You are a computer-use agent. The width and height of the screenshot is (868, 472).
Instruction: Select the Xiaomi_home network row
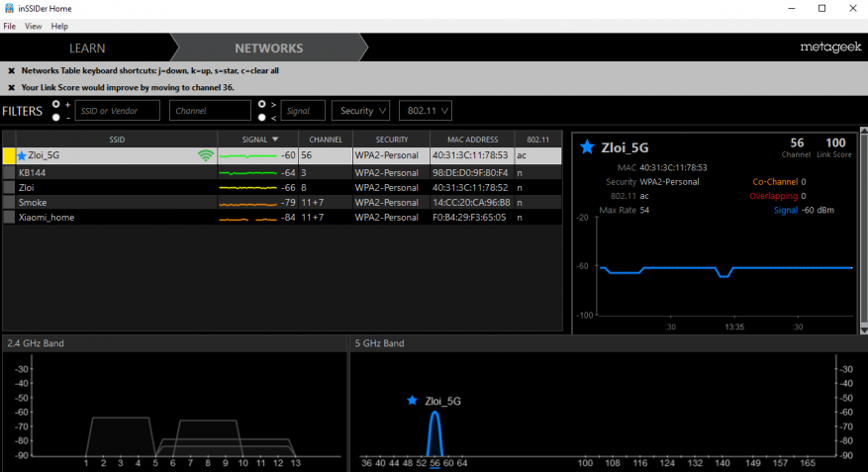[282, 218]
